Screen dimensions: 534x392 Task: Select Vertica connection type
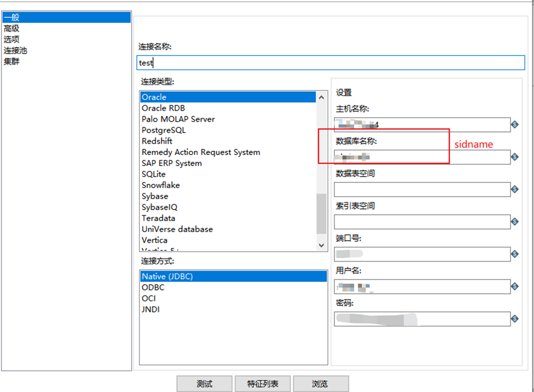228,240
